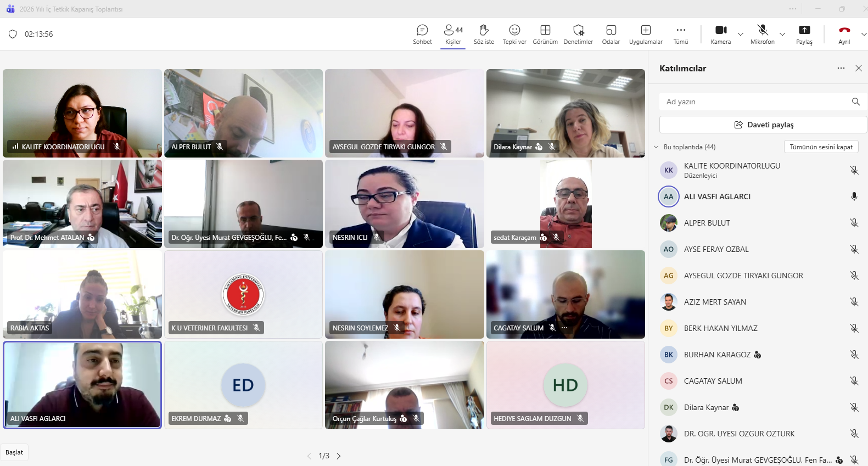Open the Görünüm view options
This screenshot has width=868, height=466.
point(545,34)
